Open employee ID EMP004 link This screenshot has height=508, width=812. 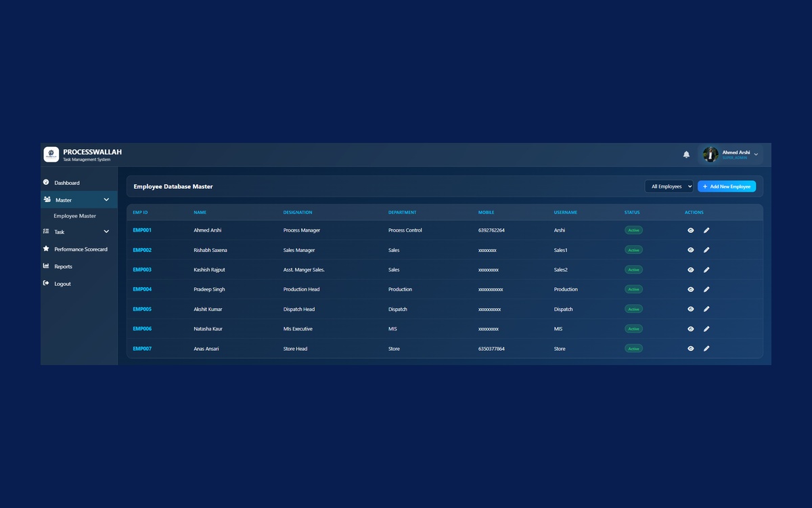point(142,289)
